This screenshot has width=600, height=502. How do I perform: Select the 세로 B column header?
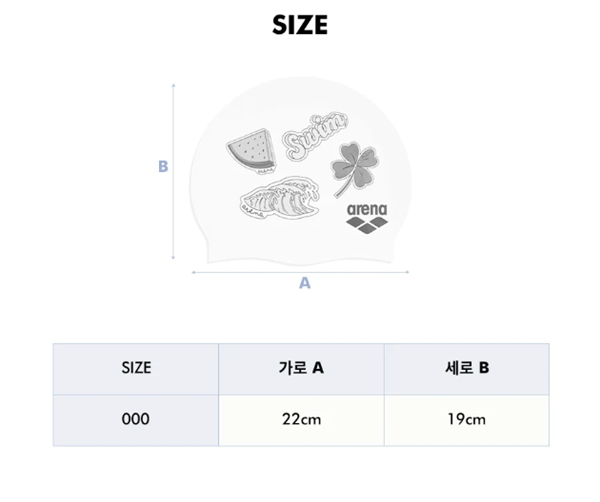[x=467, y=369]
